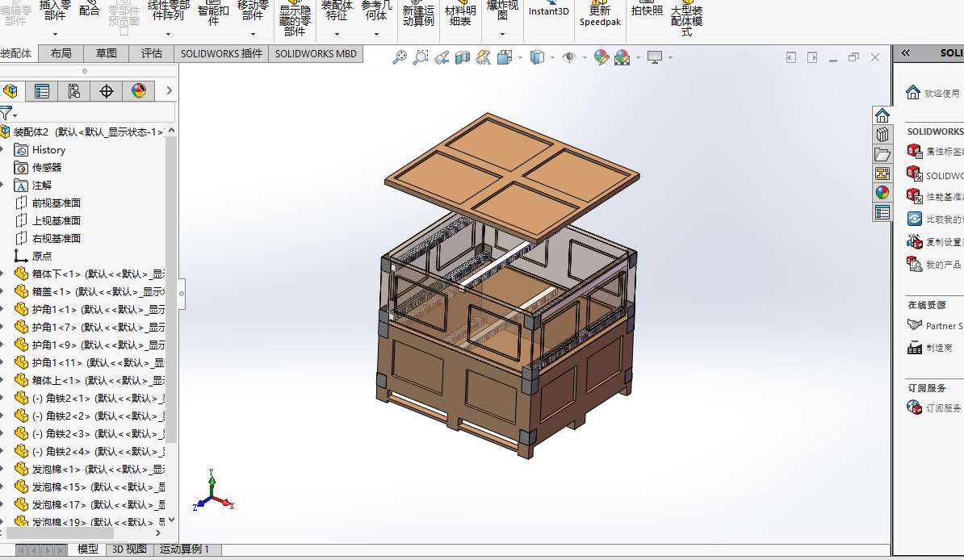
Task: Open Appearances, Scenes tab in task pane
Action: pos(882,192)
